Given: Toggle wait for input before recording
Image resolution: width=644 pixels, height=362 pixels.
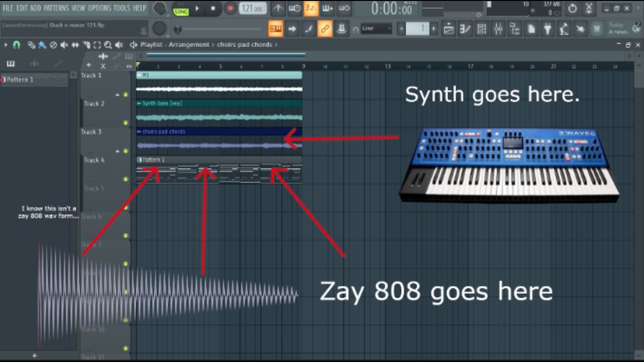Looking at the screenshot, I should (295, 9).
